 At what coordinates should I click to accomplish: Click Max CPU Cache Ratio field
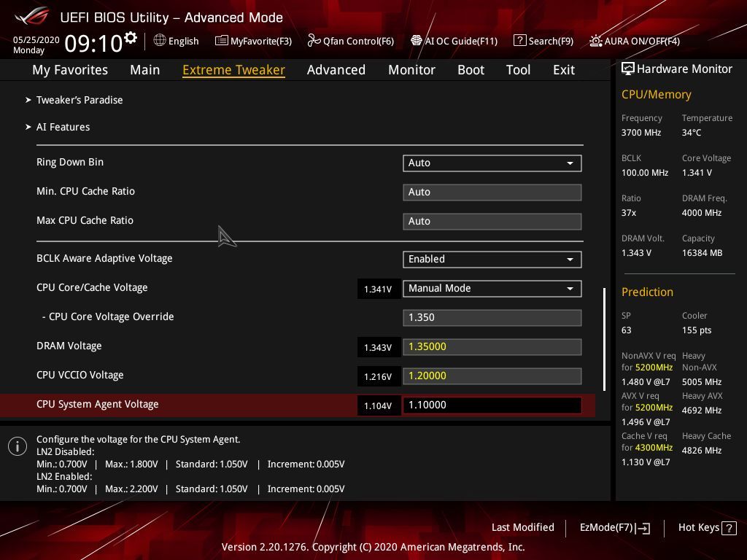click(492, 221)
